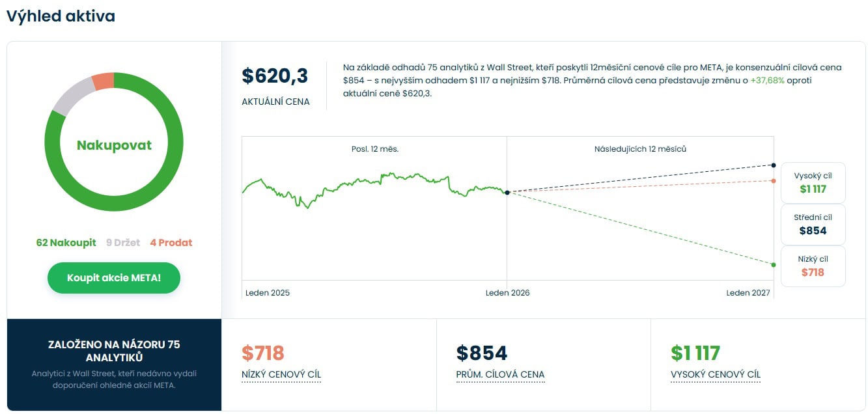
Task: Click the orange sell segment of donut chart
Action: pos(103,81)
